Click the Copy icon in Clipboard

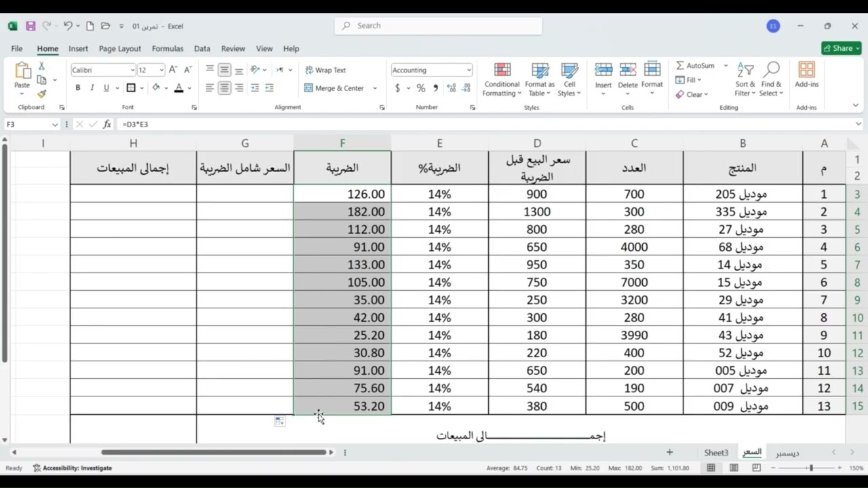pos(42,80)
